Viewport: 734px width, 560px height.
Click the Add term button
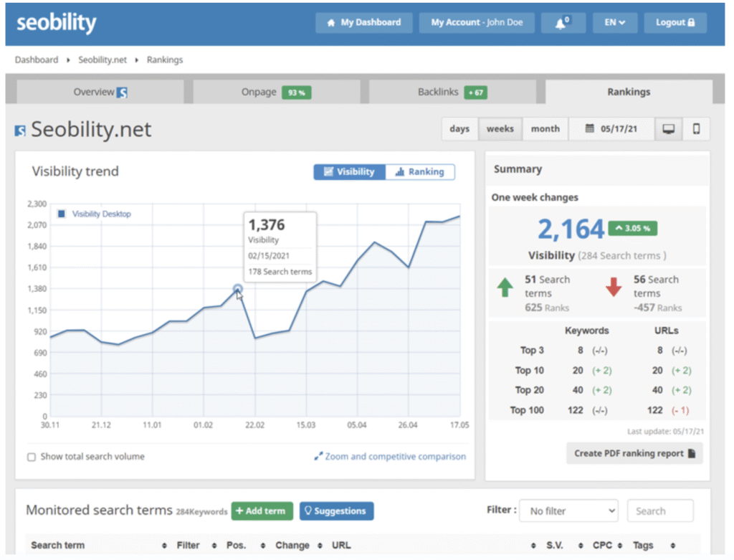pos(262,511)
